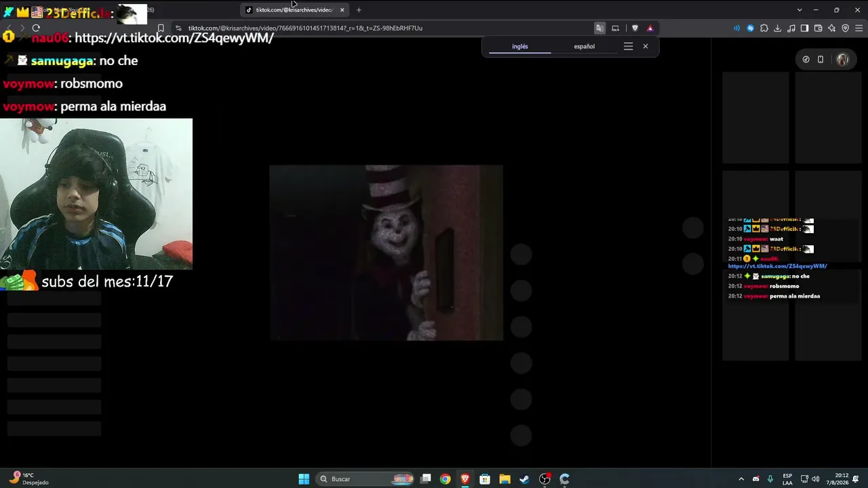Click the paused TikTok video

pyautogui.click(x=387, y=253)
